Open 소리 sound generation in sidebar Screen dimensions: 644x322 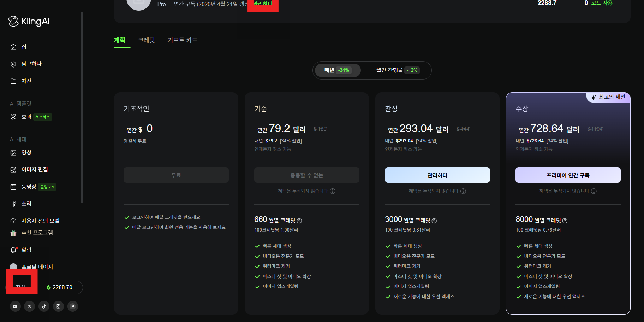21,204
